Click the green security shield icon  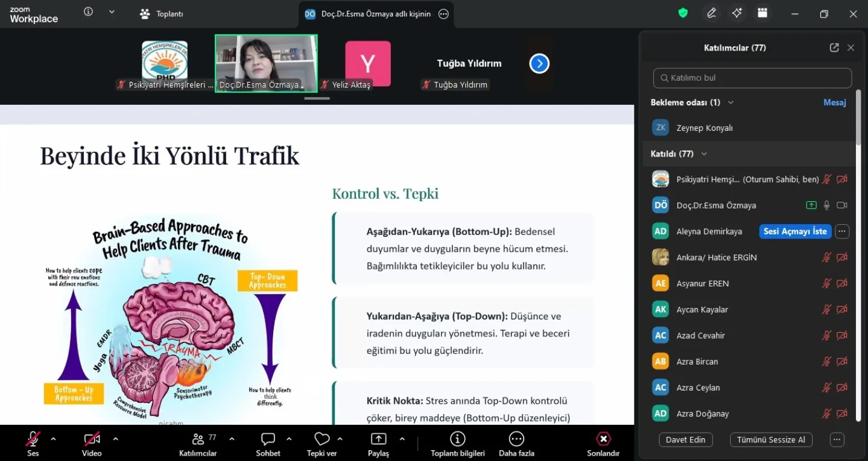coord(683,13)
